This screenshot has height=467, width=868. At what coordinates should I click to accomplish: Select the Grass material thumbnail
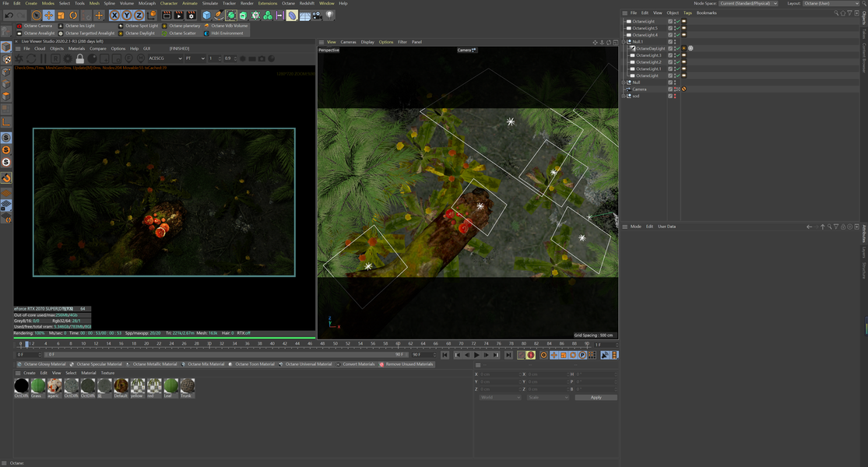pyautogui.click(x=37, y=386)
